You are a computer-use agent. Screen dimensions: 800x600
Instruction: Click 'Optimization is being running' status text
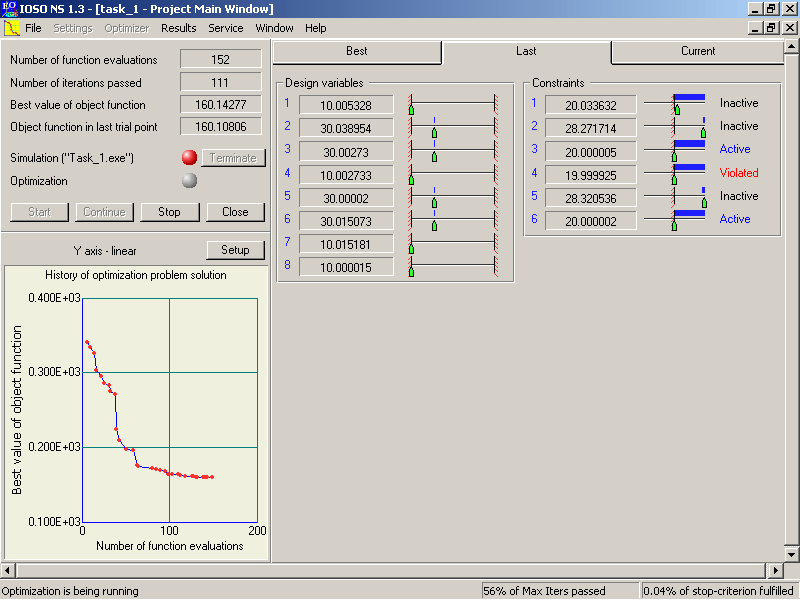click(x=70, y=591)
